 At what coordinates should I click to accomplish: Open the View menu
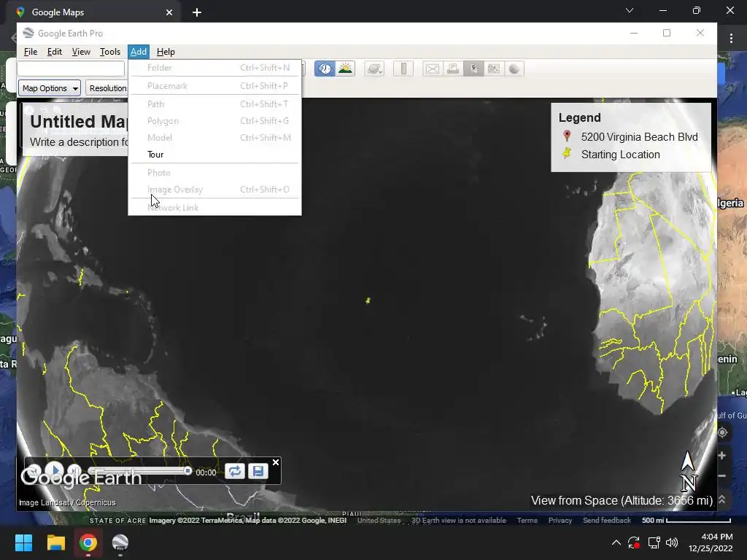tap(81, 52)
